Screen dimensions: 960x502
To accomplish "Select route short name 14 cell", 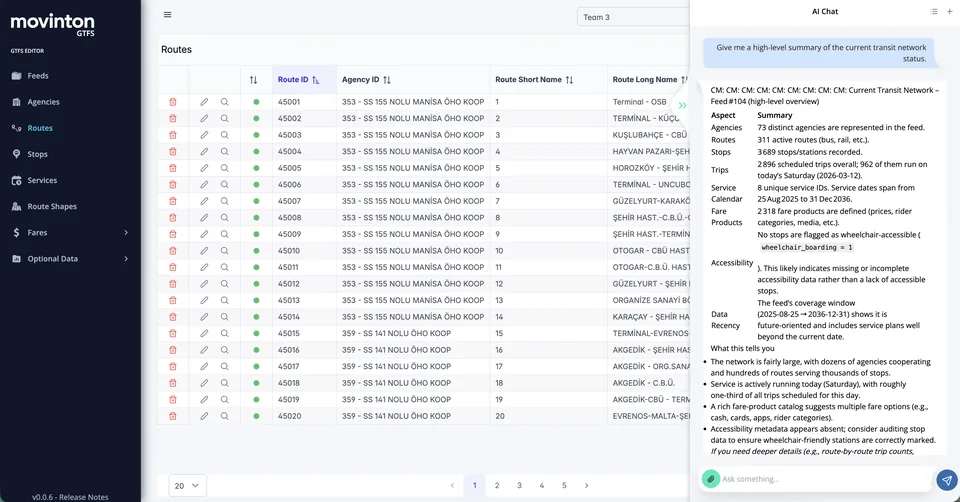I will 499,317.
